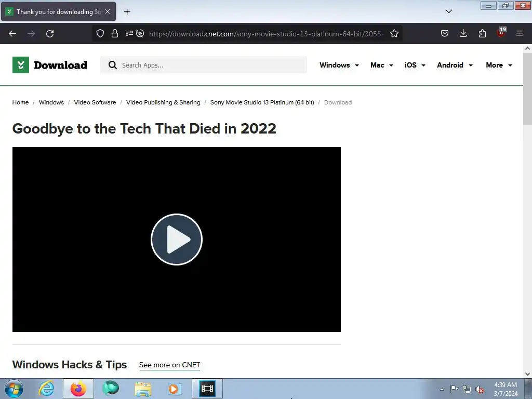532x399 pixels.
Task: Open the green globe app in taskbar
Action: [111, 389]
